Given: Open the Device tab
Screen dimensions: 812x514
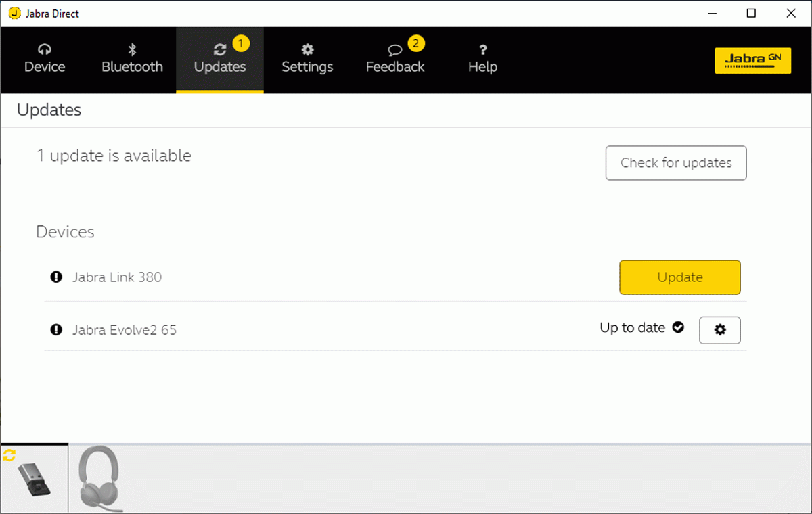Looking at the screenshot, I should pyautogui.click(x=45, y=60).
